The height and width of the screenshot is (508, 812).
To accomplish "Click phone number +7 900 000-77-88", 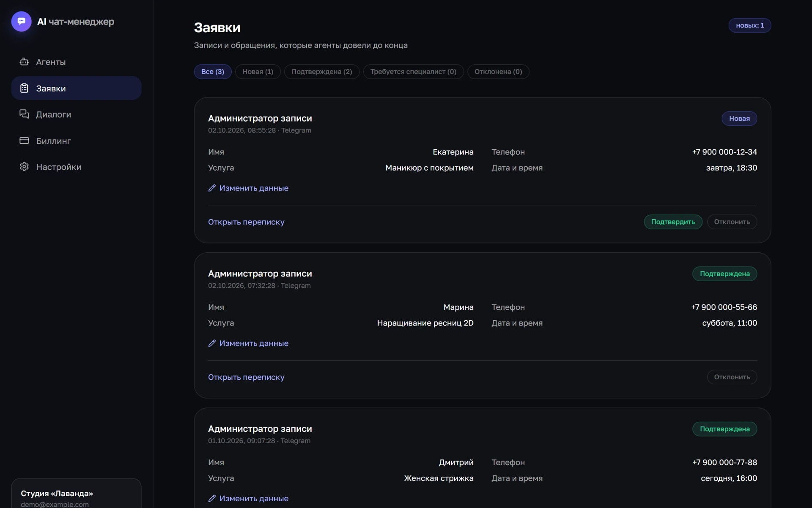I will 724,462.
